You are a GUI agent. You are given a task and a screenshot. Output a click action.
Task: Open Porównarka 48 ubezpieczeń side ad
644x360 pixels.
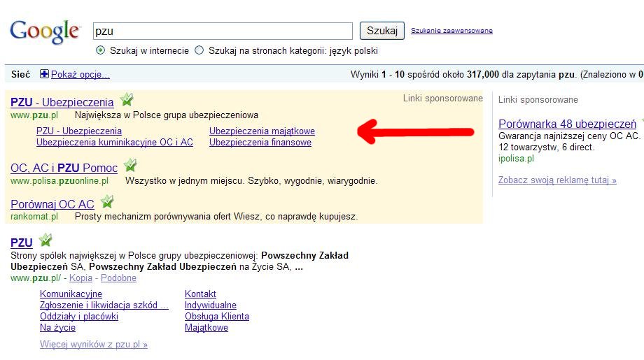567,124
